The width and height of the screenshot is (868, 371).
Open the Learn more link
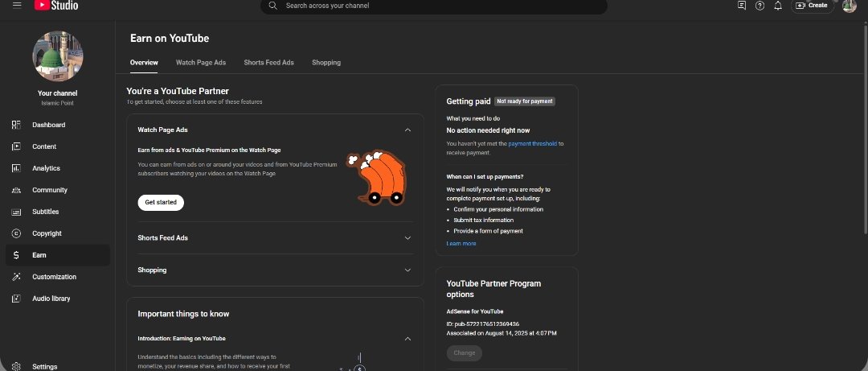(461, 244)
